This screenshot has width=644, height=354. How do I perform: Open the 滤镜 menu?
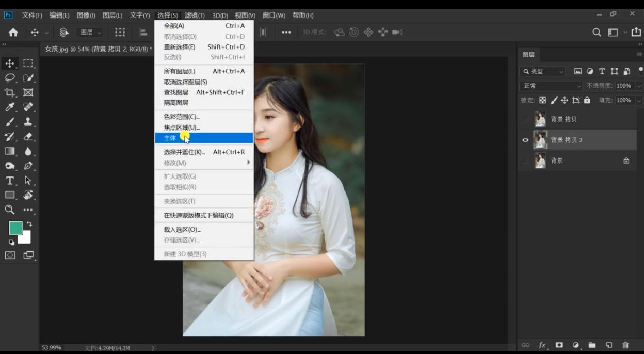[195, 15]
